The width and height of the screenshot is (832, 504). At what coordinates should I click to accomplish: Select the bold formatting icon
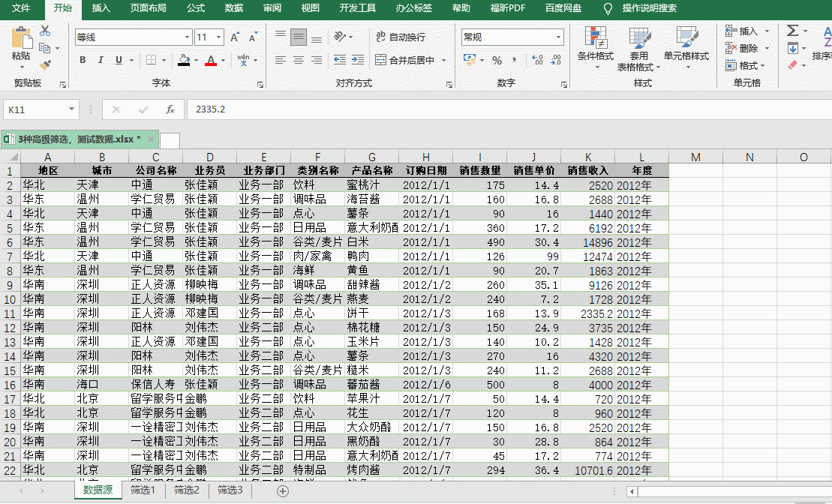pyautogui.click(x=83, y=60)
